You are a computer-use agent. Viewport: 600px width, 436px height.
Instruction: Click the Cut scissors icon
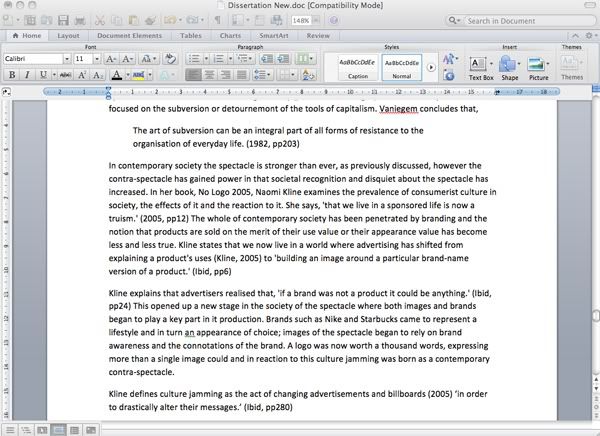tap(100, 20)
